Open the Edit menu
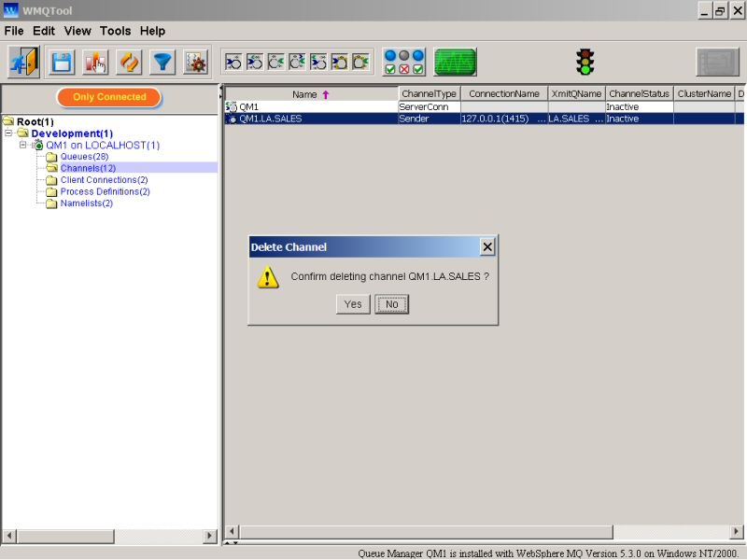The image size is (747, 560). [x=44, y=31]
